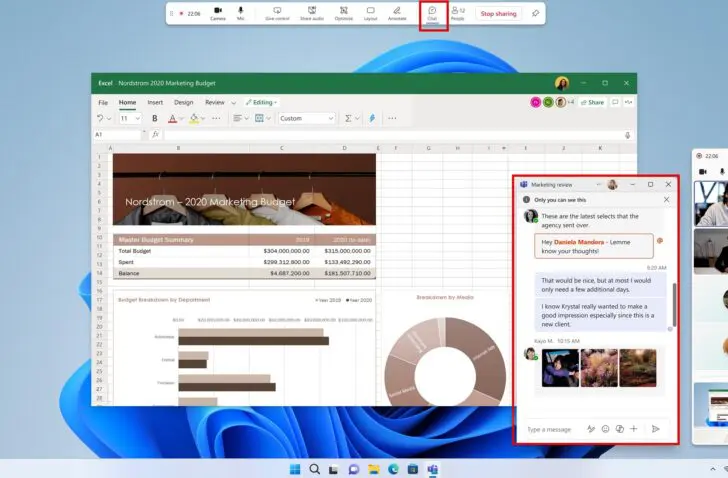Viewport: 728px width, 478px height.
Task: Open the font color dropdown arrow
Action: point(182,119)
